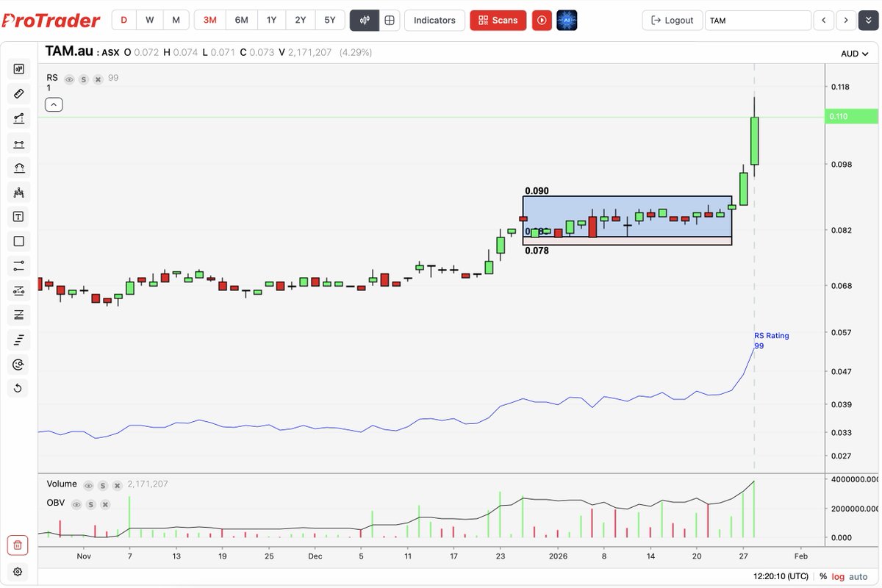
Task: Toggle OBV indicator visibility eye
Action: 76,504
